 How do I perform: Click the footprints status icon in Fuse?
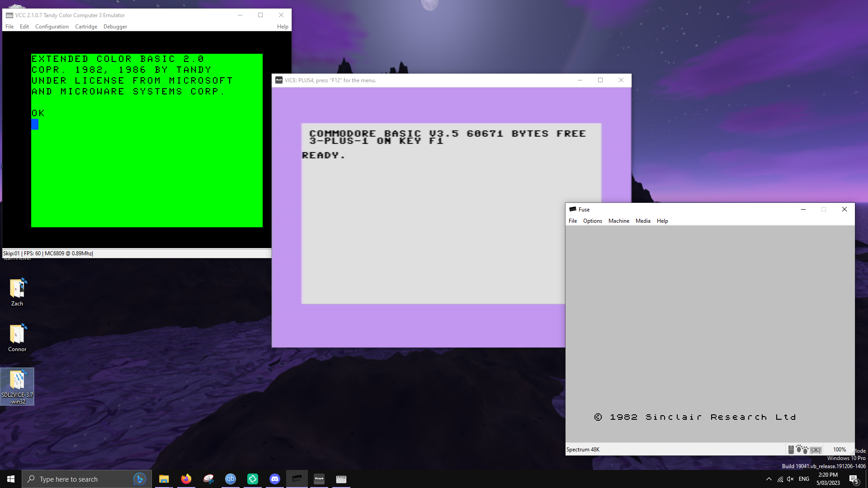[x=802, y=449]
